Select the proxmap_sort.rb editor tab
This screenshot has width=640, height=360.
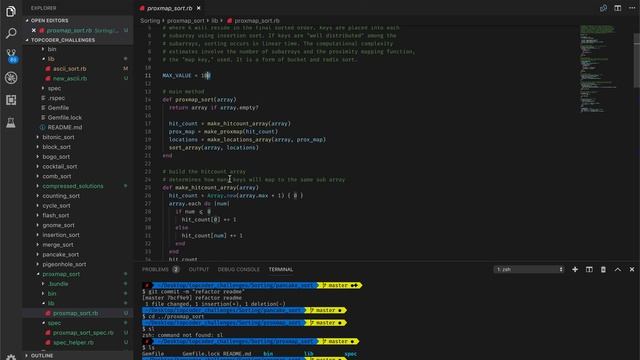point(170,8)
